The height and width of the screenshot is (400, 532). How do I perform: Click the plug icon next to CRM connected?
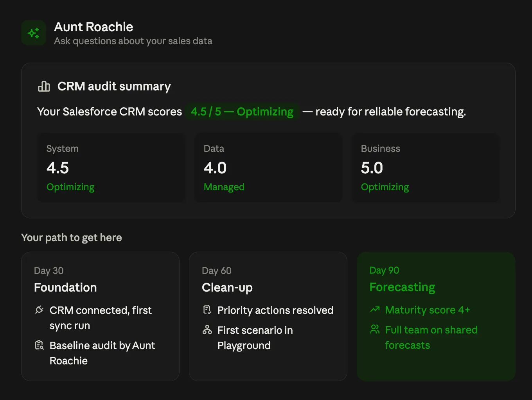click(x=39, y=310)
